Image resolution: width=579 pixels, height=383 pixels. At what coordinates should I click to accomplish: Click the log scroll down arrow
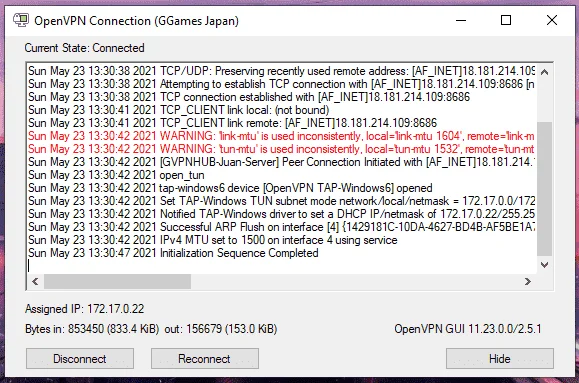(x=544, y=265)
